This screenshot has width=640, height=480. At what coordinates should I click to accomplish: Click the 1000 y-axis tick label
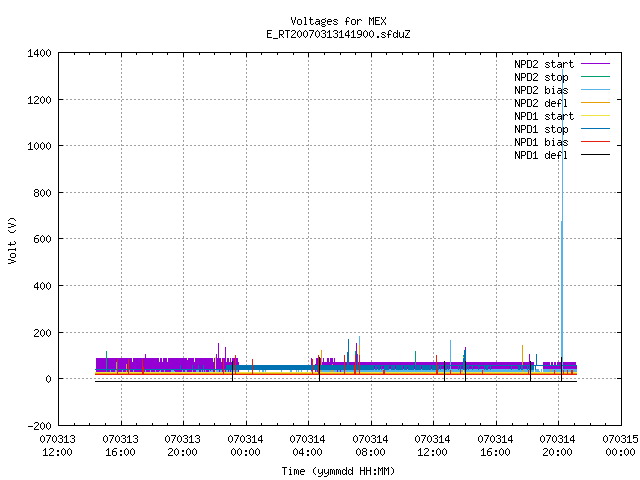[x=39, y=146]
